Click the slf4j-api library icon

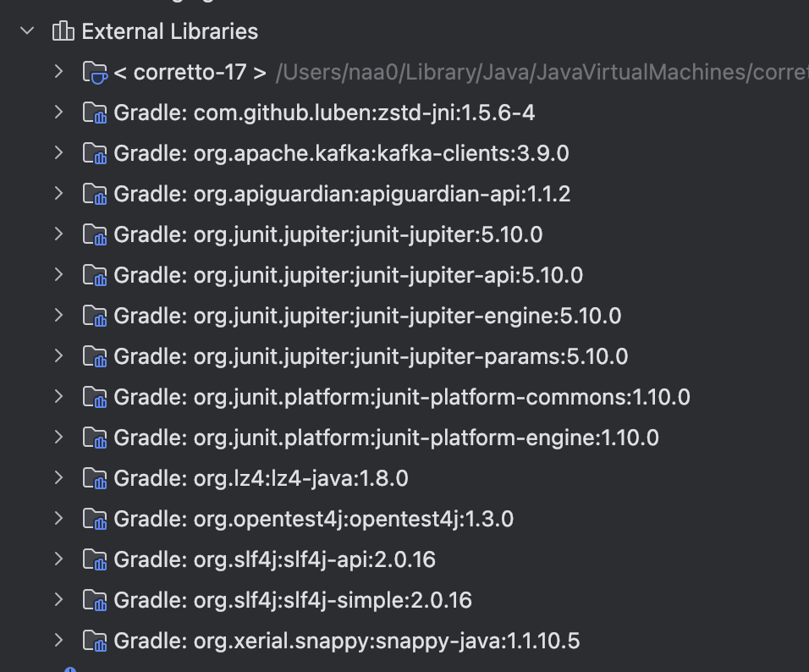click(95, 559)
